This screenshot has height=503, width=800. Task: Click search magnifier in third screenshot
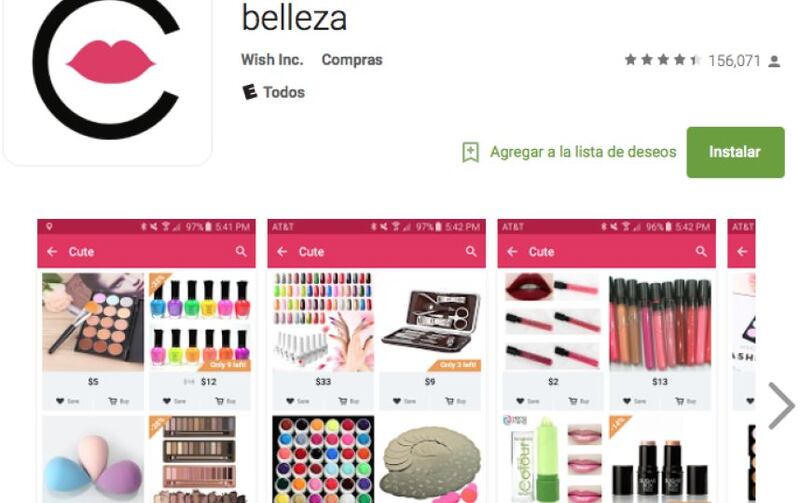(702, 251)
